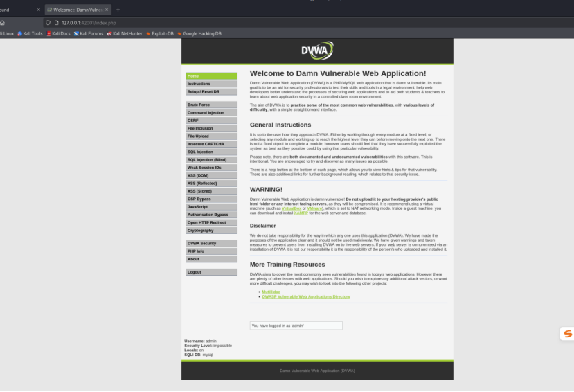Open the About page
Screen dimensions: 574x392
[212, 259]
